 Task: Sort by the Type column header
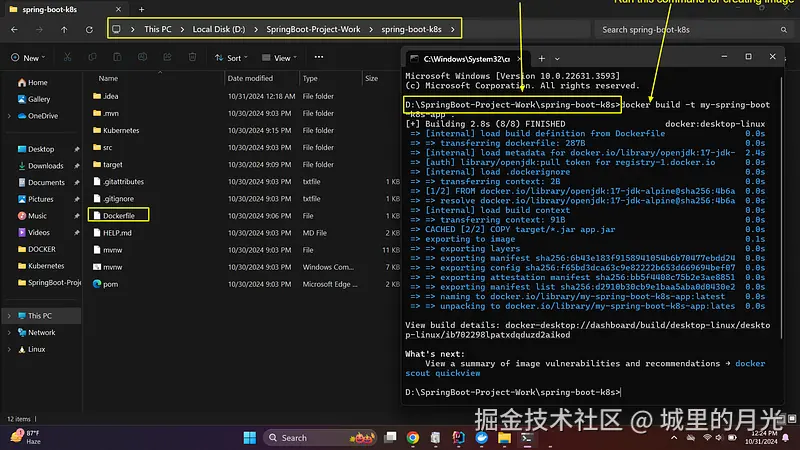pos(310,78)
